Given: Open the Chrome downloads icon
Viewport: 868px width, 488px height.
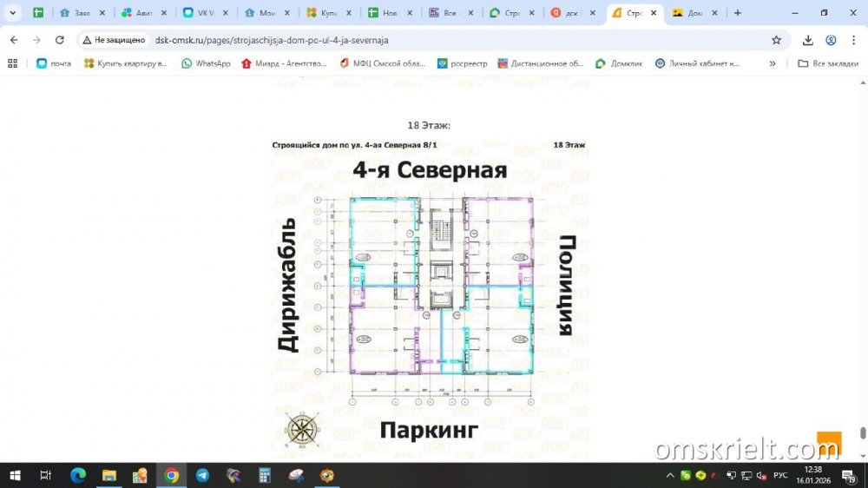Looking at the screenshot, I should pyautogui.click(x=808, y=40).
